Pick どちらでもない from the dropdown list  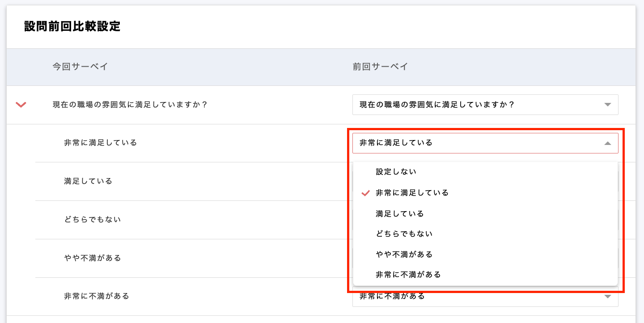point(404,234)
